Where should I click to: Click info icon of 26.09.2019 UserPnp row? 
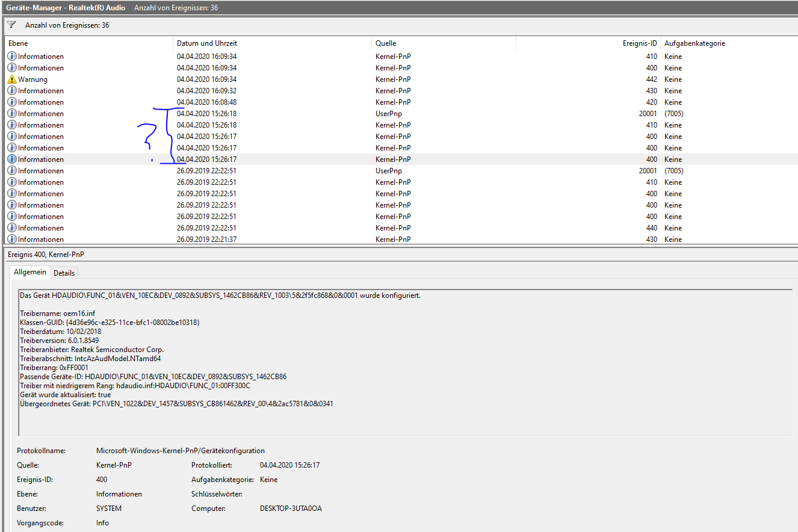(12, 171)
